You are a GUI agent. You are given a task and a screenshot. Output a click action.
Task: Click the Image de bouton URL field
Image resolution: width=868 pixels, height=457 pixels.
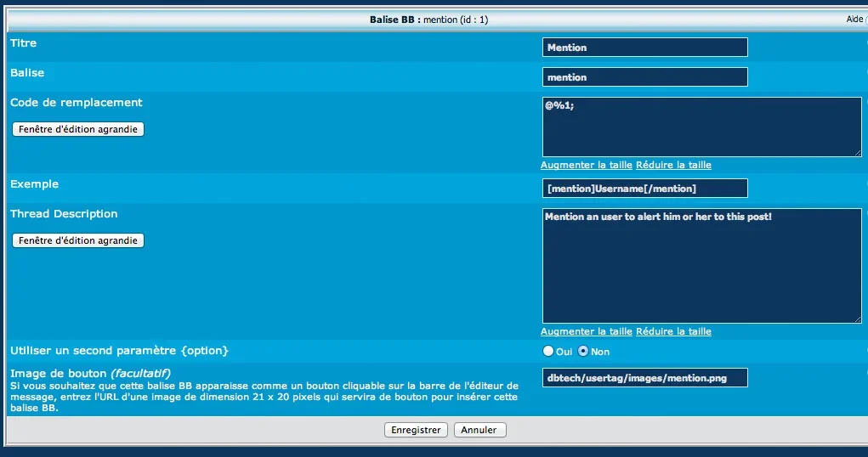coord(645,378)
